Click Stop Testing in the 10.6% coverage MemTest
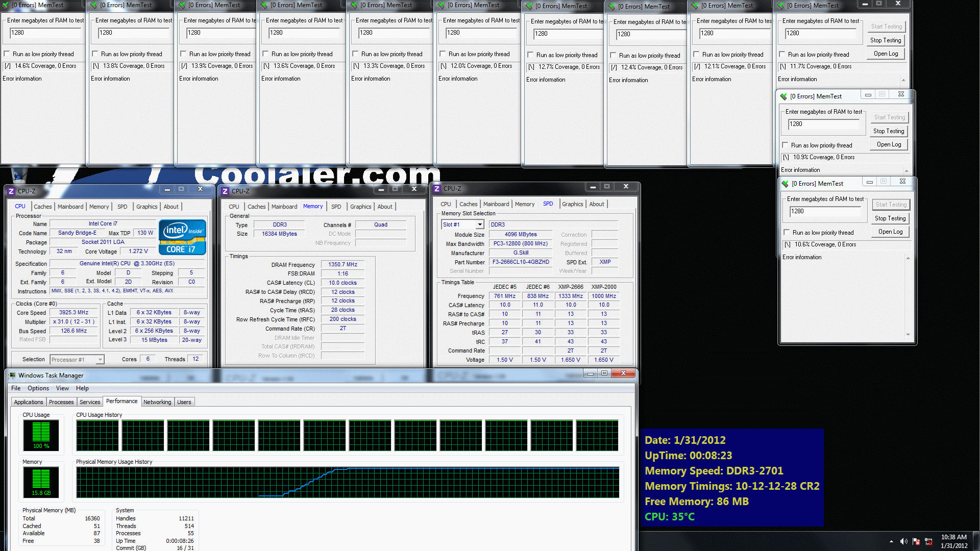The width and height of the screenshot is (980, 551). [890, 218]
